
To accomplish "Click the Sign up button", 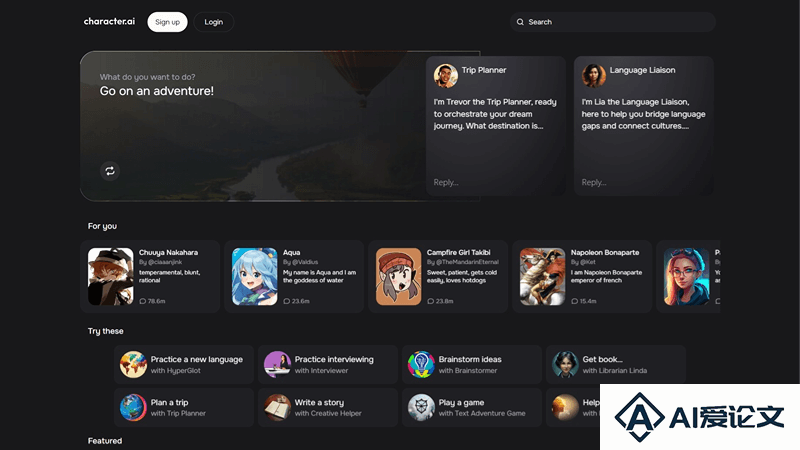I will tap(167, 22).
